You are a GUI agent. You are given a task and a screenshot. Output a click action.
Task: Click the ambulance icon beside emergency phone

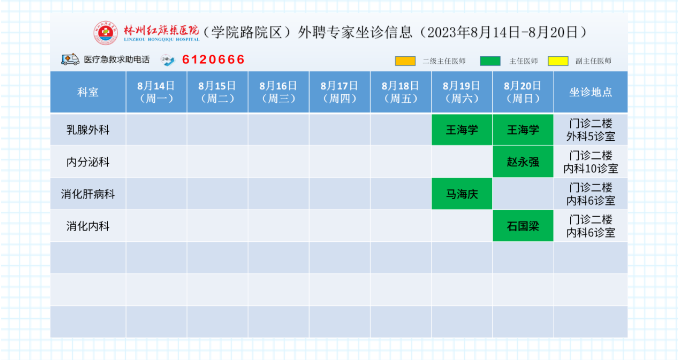coord(70,59)
